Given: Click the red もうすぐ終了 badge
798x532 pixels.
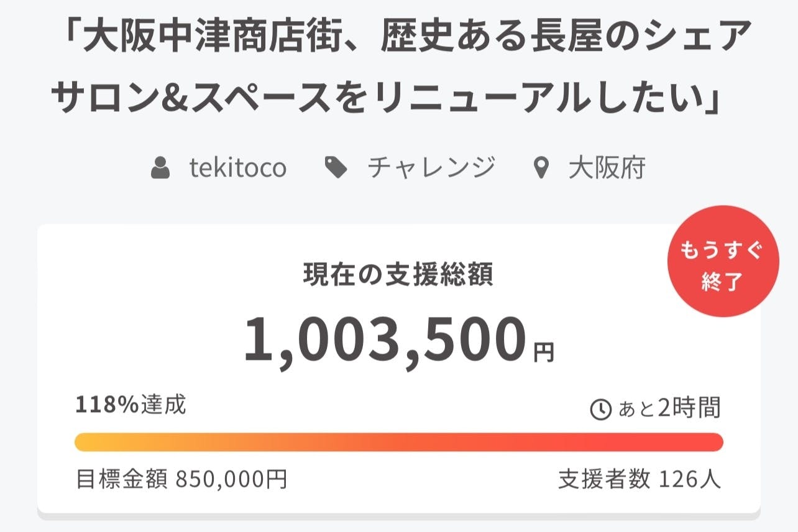Looking at the screenshot, I should click(722, 262).
